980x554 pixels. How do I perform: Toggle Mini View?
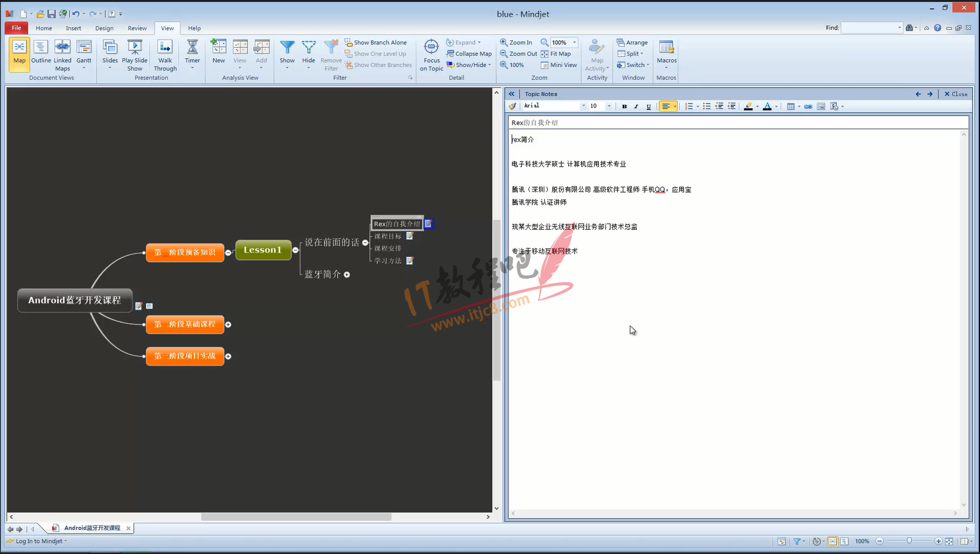pos(559,65)
